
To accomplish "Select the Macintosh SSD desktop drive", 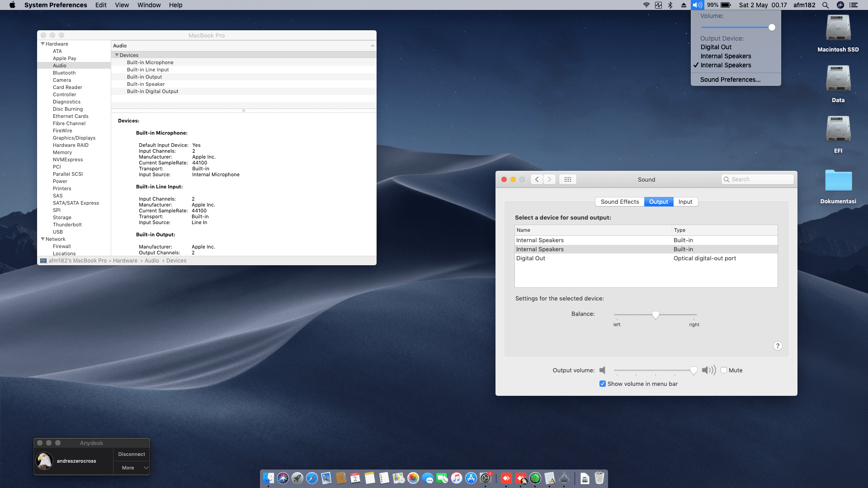I will (838, 33).
